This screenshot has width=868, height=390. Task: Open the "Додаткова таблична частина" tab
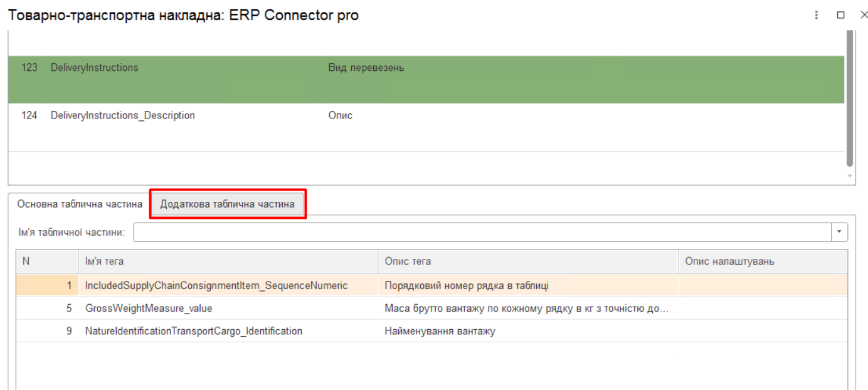pos(227,204)
